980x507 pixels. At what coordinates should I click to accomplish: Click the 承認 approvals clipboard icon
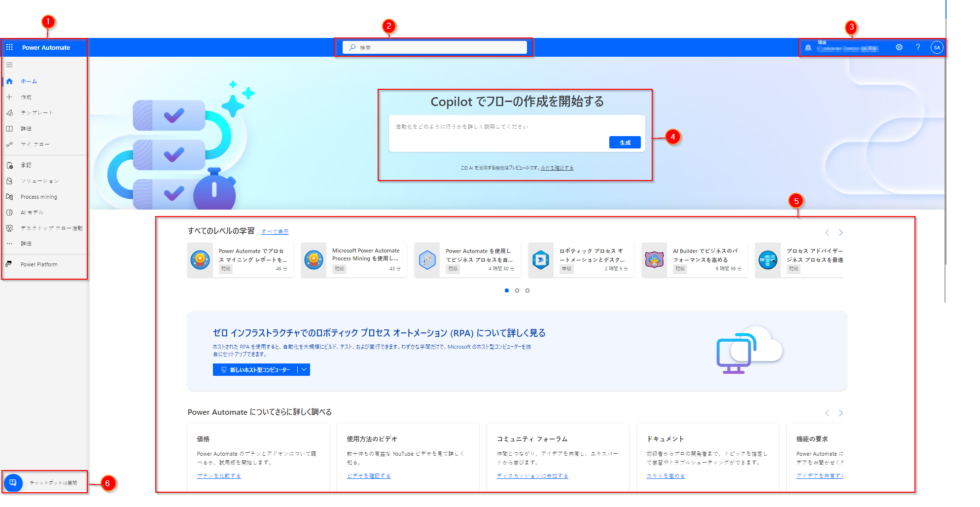click(9, 165)
